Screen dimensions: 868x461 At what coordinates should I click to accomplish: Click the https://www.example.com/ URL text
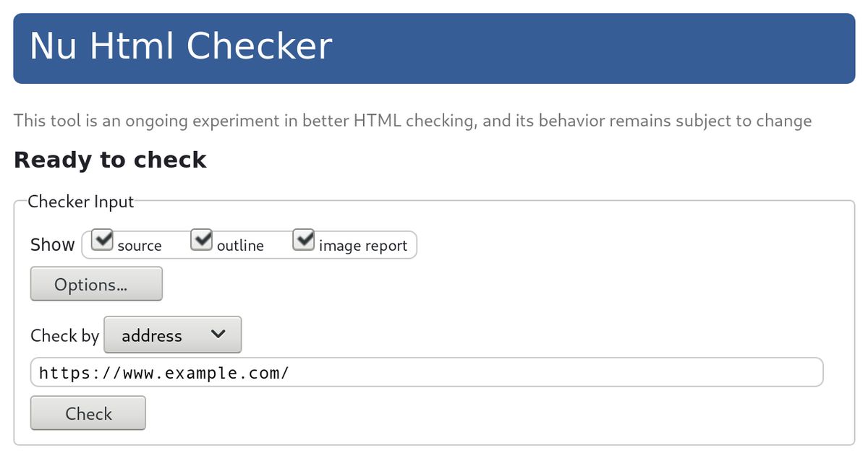pyautogui.click(x=164, y=373)
